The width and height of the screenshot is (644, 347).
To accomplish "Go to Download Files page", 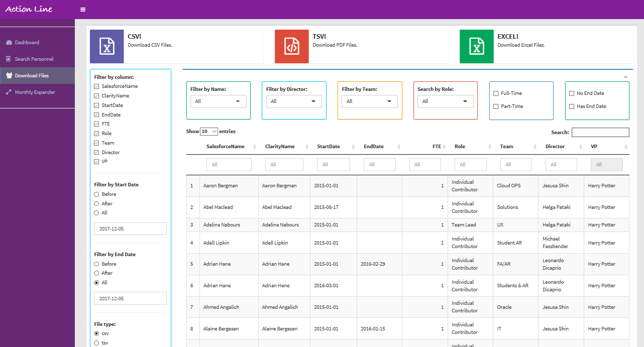I will click(x=37, y=75).
